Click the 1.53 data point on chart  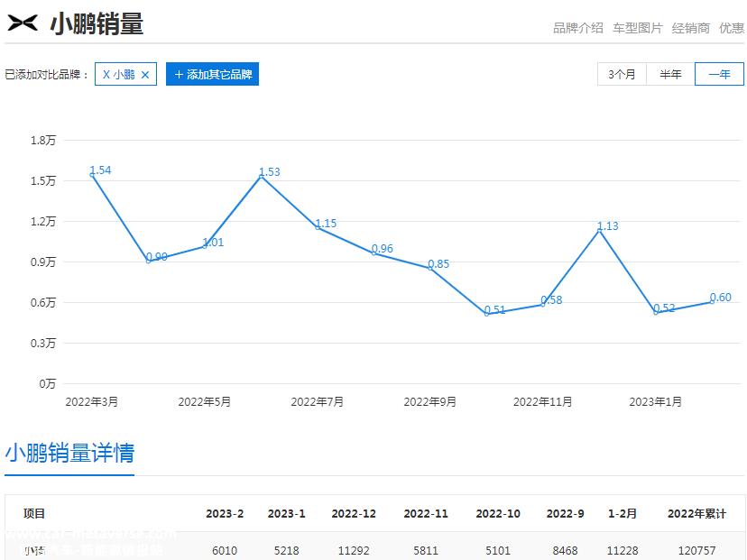click(x=261, y=176)
